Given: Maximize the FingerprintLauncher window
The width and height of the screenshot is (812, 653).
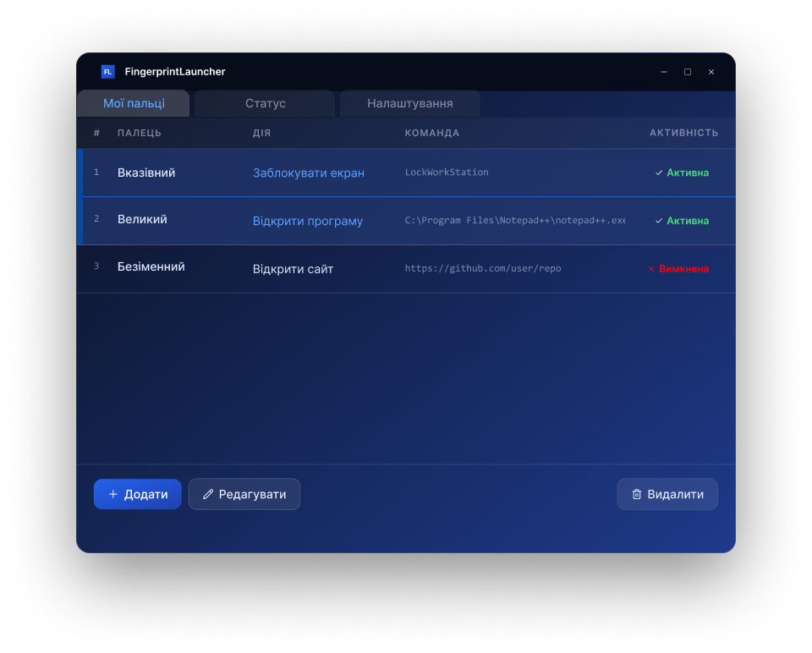Looking at the screenshot, I should [688, 72].
